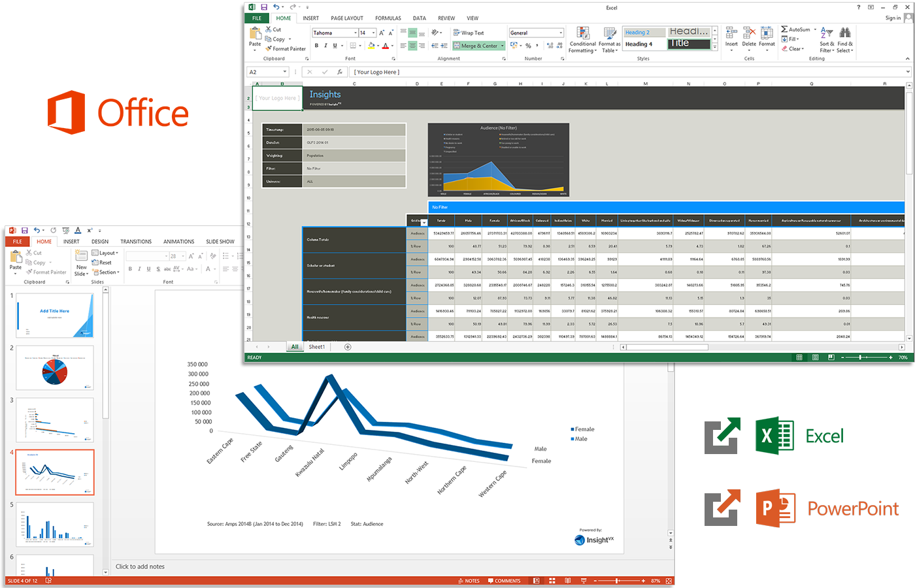This screenshot has height=588, width=915.
Task: Open the PowerPoint TRANSITIONS tab
Action: [136, 242]
